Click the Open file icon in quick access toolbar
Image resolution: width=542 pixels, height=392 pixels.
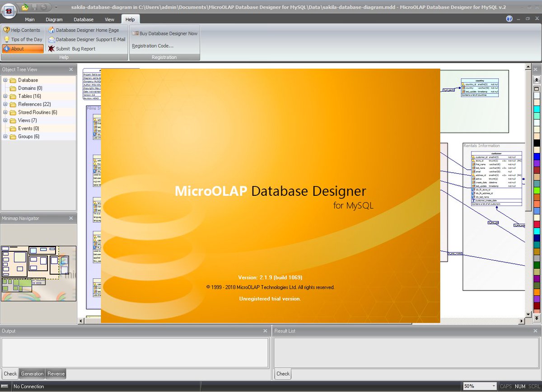click(26, 7)
